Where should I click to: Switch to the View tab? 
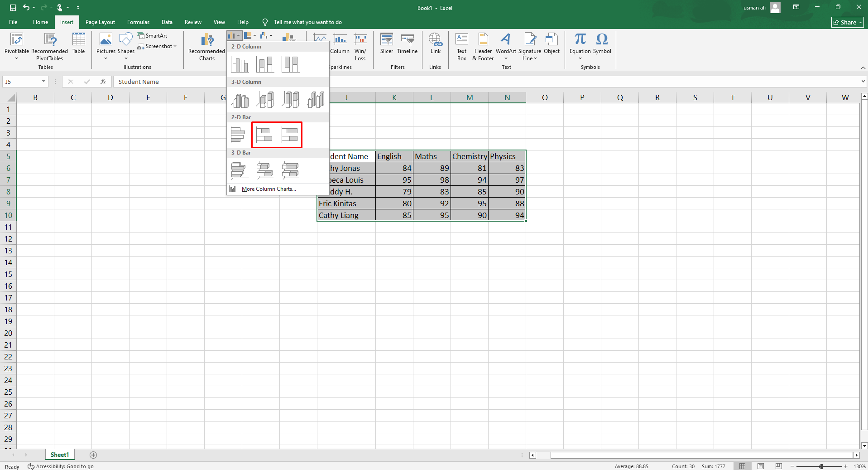219,22
